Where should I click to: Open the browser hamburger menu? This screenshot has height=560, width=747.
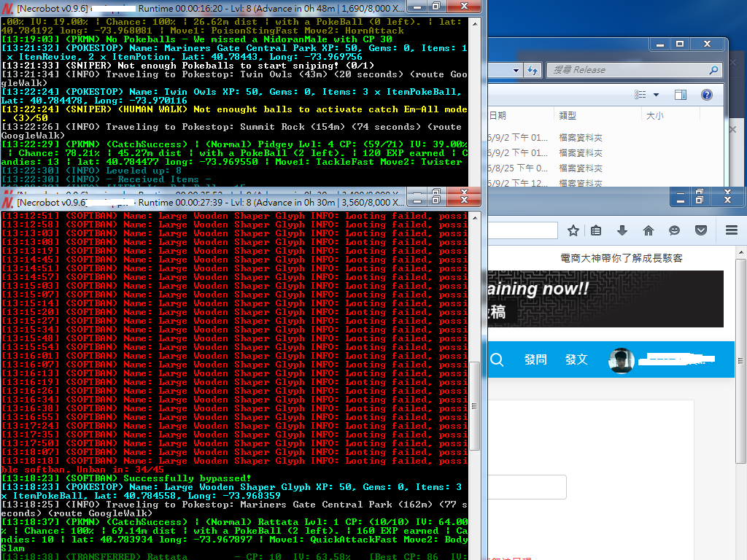[x=732, y=231]
